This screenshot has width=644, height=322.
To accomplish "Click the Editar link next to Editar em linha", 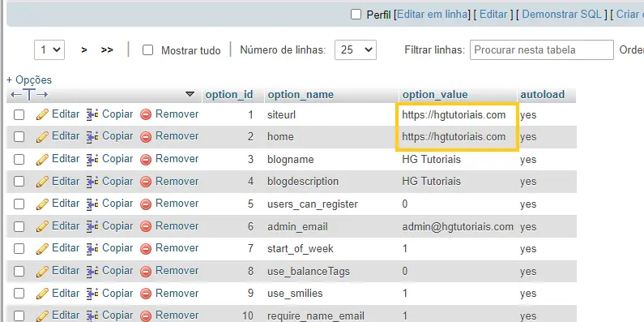I will click(x=493, y=15).
